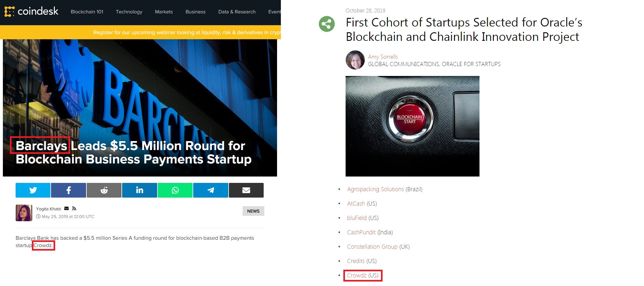Click the green share circle icon
Screen dimensions: 644x286
coord(327,24)
